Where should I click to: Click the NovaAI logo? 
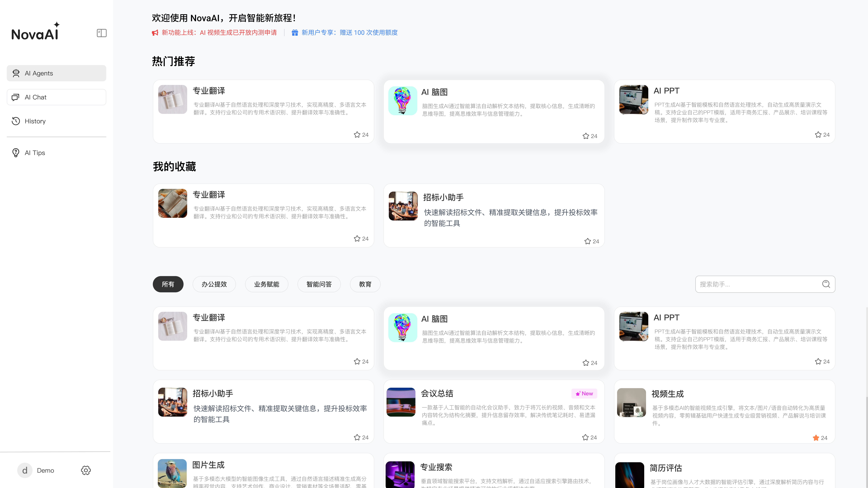tap(36, 31)
